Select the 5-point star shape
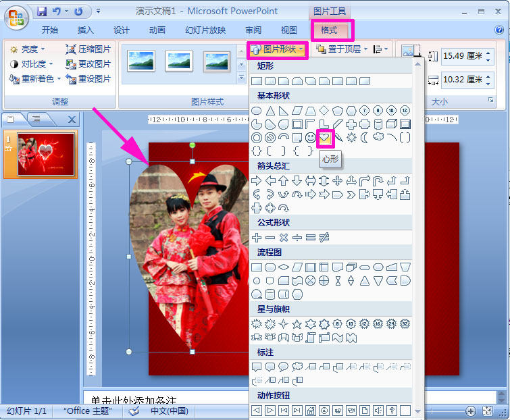Image resolution: width=510 pixels, height=420 pixels. [x=297, y=323]
